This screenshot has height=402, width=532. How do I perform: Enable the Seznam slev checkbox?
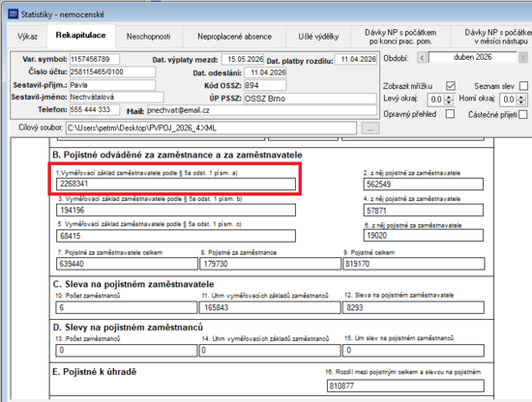pyautogui.click(x=524, y=86)
